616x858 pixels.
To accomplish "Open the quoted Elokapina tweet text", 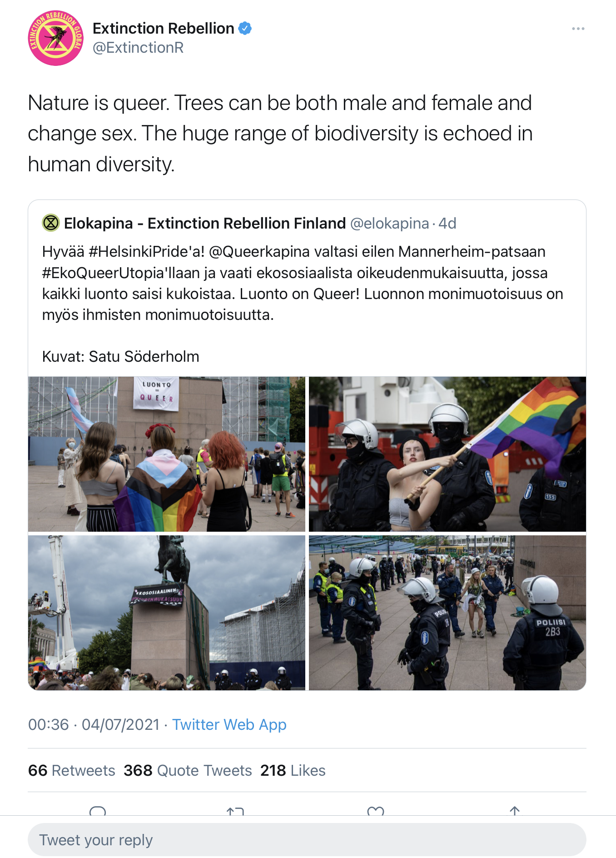I will pos(303,283).
